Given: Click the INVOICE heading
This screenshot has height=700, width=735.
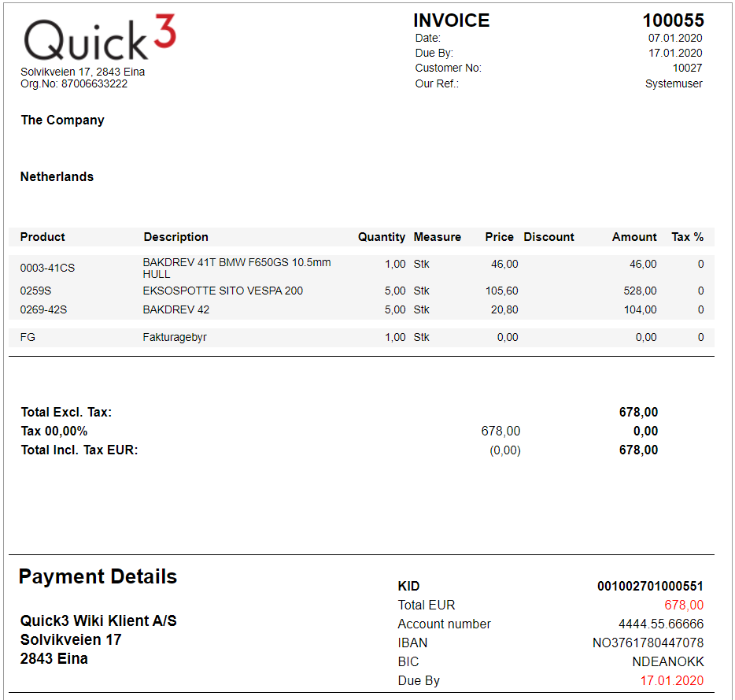Looking at the screenshot, I should [452, 20].
